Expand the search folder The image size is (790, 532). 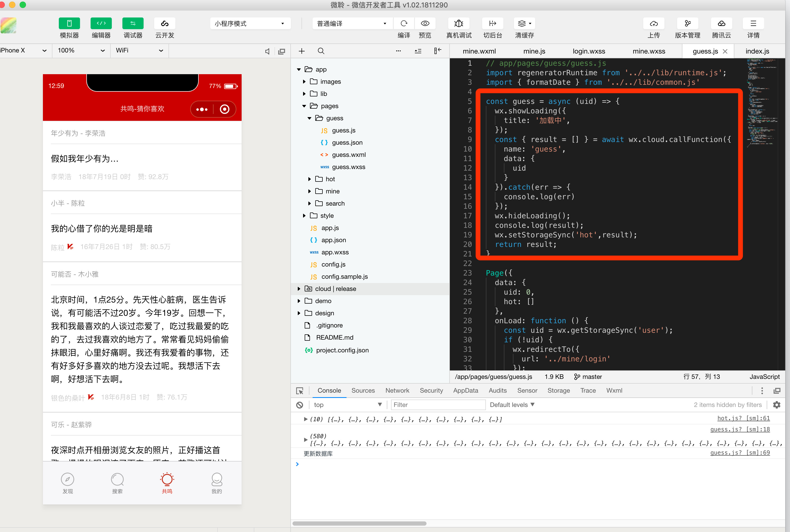309,203
